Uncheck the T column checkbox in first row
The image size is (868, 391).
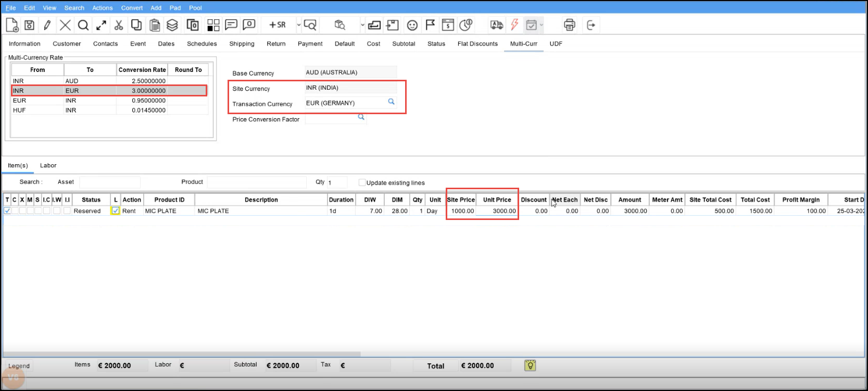(7, 211)
